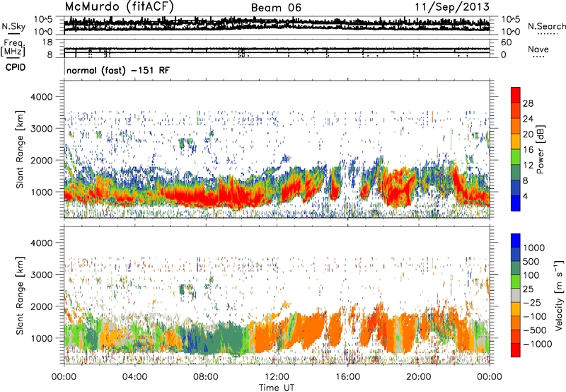The width and height of the screenshot is (566, 392).
Task: Click the "4000" tick on the power panel
Action: [x=41, y=97]
